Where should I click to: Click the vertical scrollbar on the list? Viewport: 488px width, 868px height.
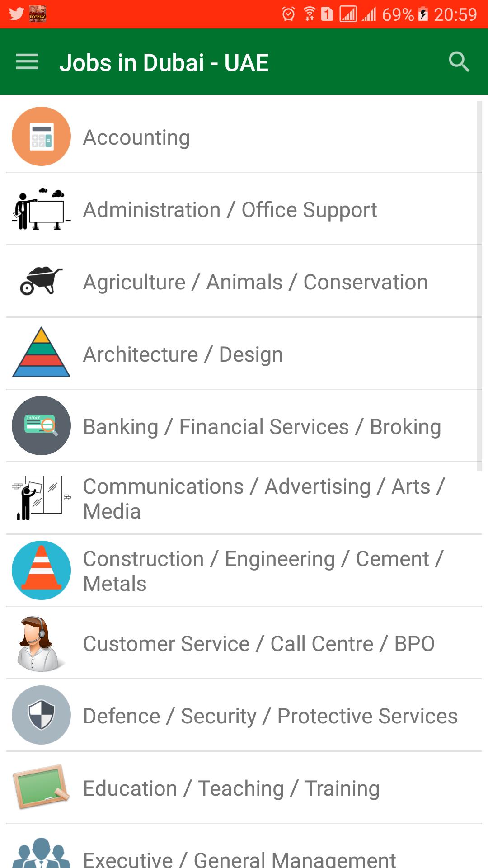tap(479, 286)
